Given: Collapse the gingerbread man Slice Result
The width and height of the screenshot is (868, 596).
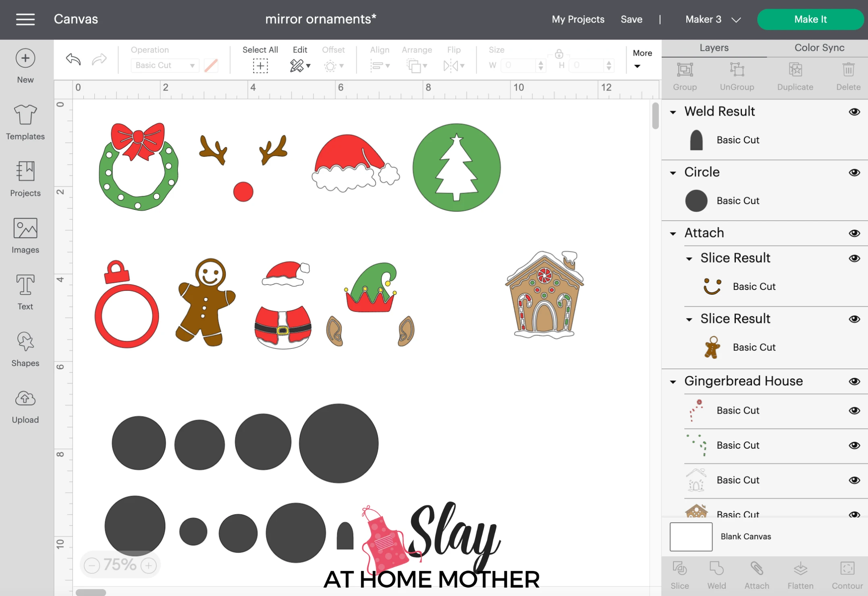Looking at the screenshot, I should coord(689,320).
